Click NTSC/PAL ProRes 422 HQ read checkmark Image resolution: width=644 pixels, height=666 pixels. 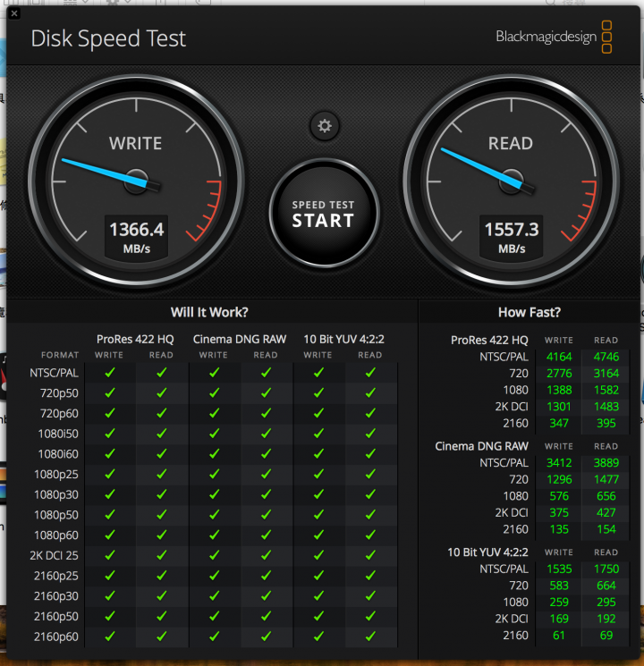pyautogui.click(x=162, y=373)
